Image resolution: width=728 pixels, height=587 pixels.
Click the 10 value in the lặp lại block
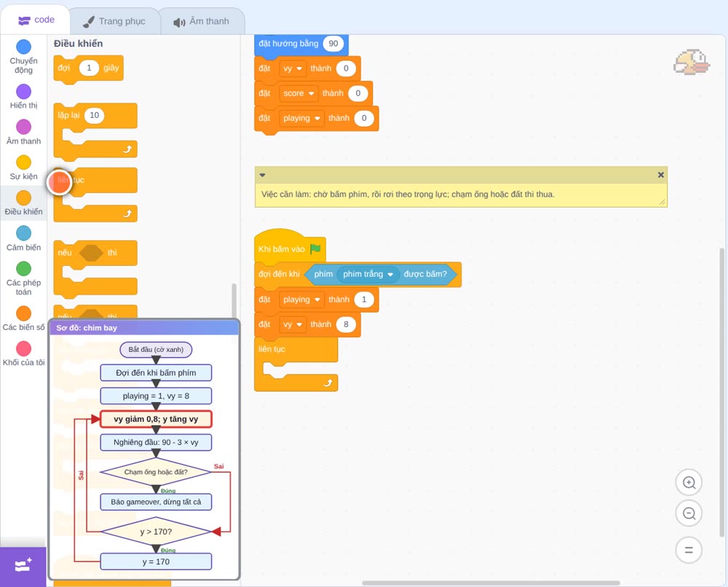[x=94, y=115]
